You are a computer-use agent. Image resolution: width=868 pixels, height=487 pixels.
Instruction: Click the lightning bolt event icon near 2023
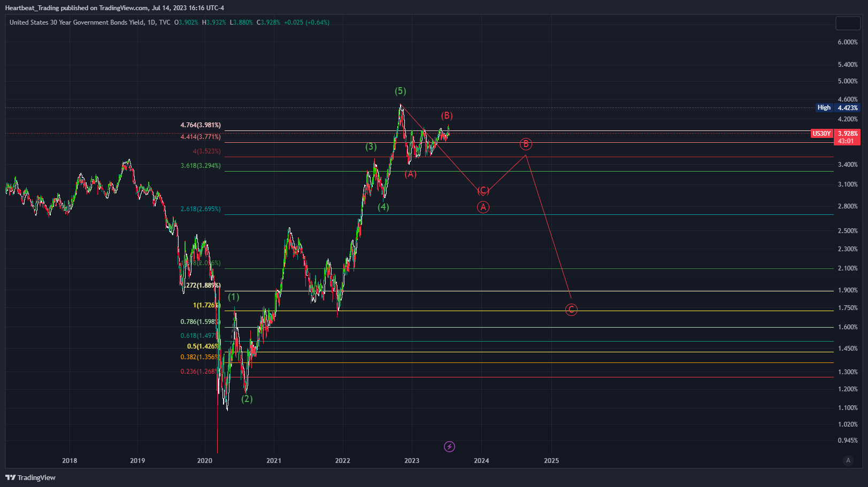450,446
